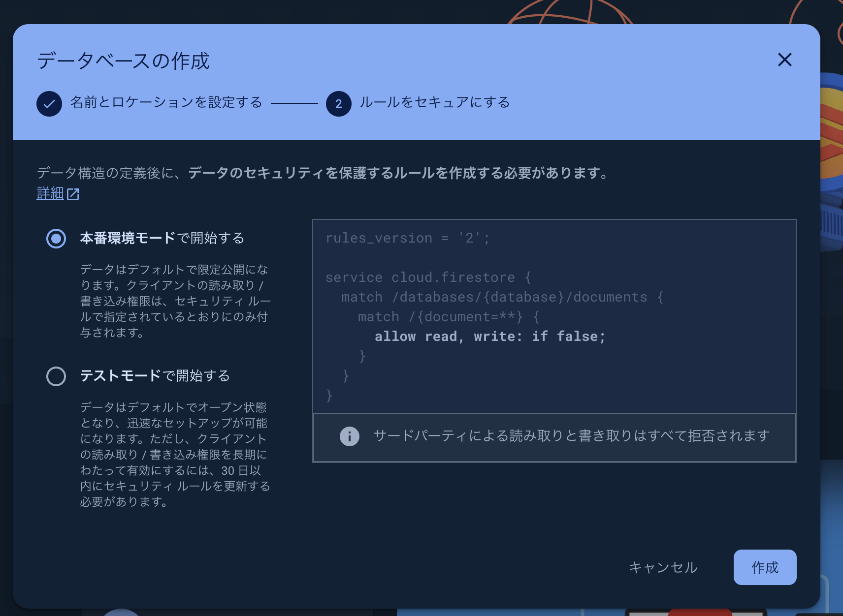843x616 pixels.
Task: Expand details via the 詳細 link
Action: [x=49, y=193]
